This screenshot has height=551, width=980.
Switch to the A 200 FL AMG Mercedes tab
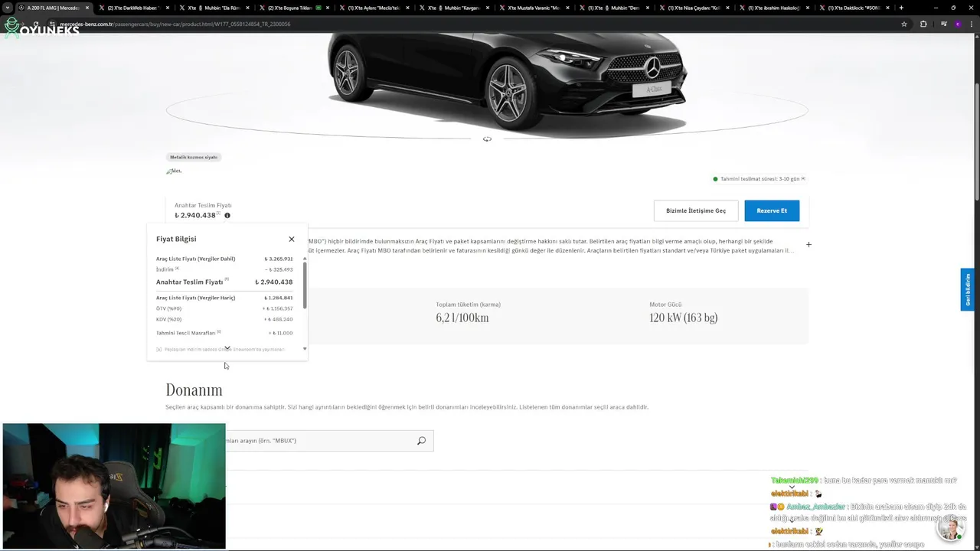point(52,8)
